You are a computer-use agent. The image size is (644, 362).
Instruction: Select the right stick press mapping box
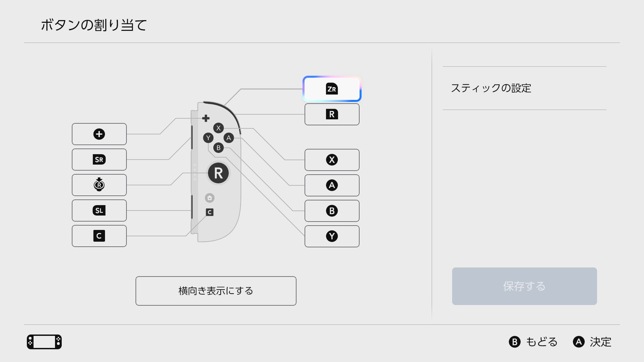tap(99, 185)
